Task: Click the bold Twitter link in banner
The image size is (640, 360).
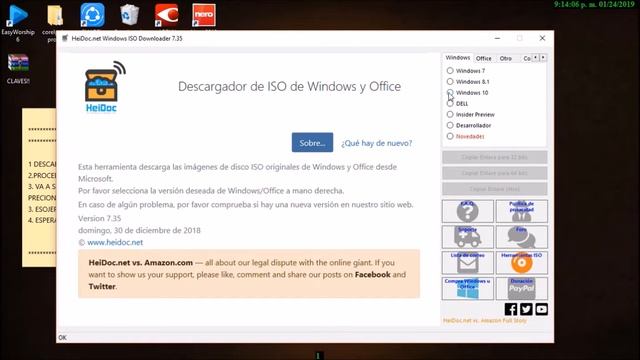Action: tap(102, 287)
